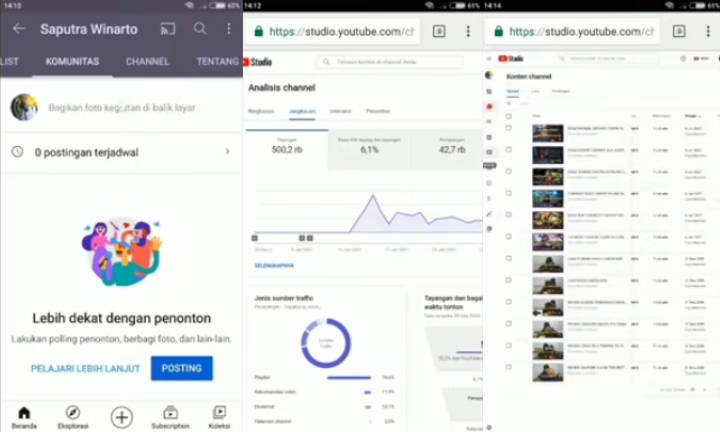Open the red Content icon in the Studio sidebar
This screenshot has height=432, width=720.
489,107
